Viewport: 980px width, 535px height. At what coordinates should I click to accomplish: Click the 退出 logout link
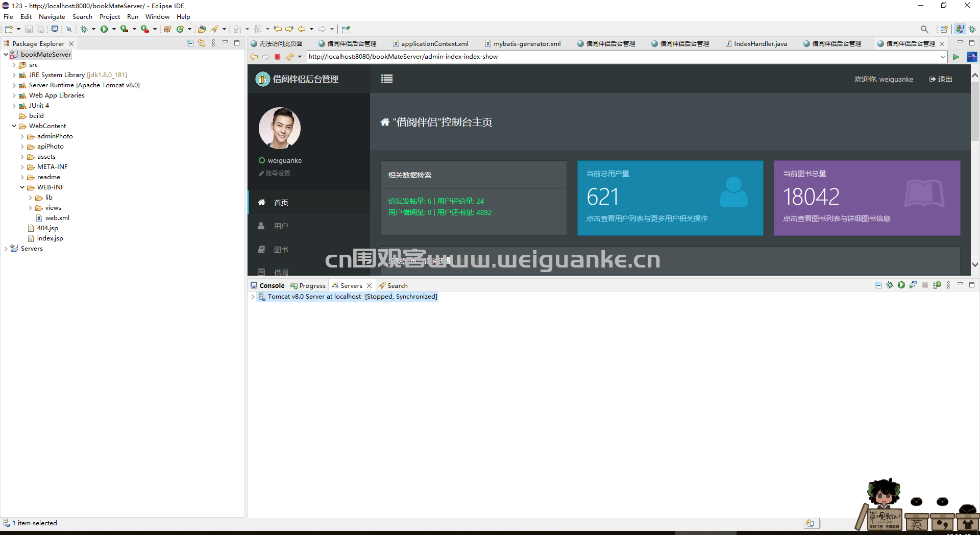click(x=941, y=79)
